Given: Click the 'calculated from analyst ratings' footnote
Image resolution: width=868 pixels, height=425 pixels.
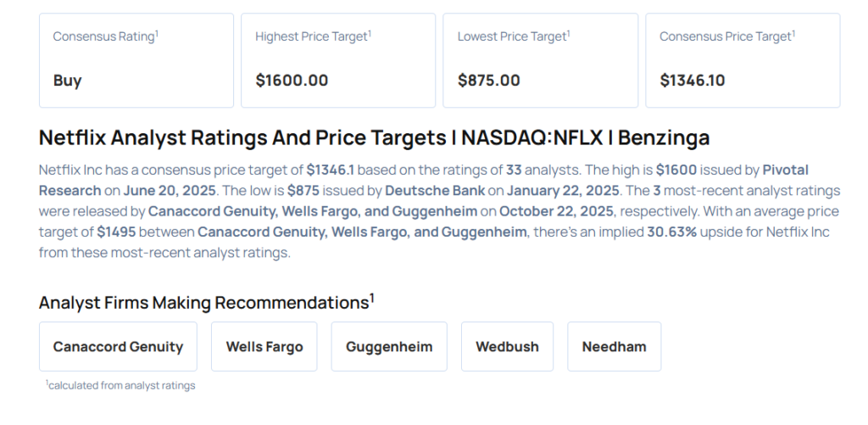Looking at the screenshot, I should point(120,385).
